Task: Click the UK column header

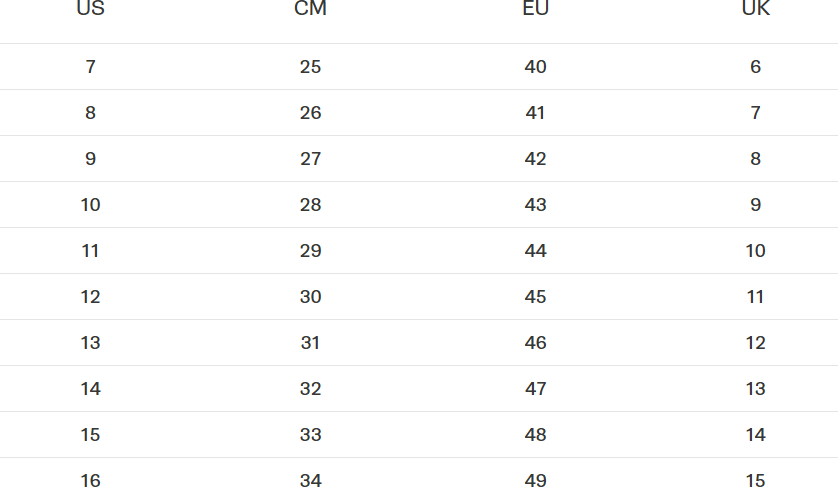Action: (x=755, y=10)
